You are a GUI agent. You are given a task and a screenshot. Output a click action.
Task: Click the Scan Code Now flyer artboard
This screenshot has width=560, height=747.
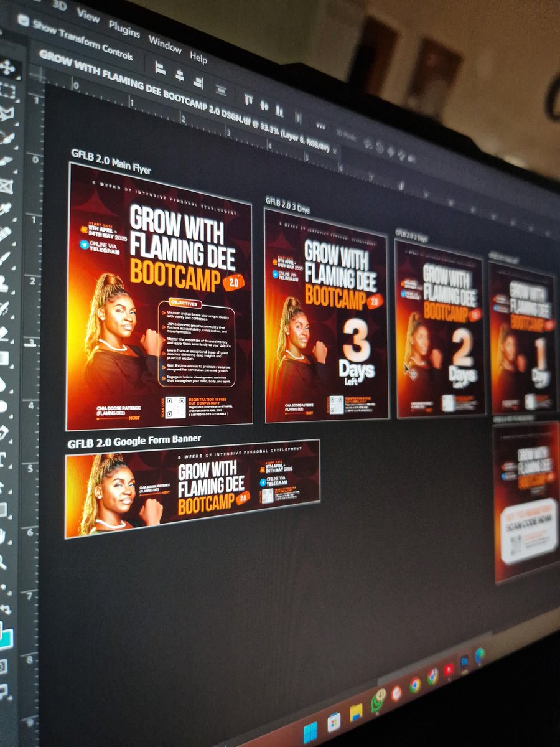pyautogui.click(x=527, y=502)
